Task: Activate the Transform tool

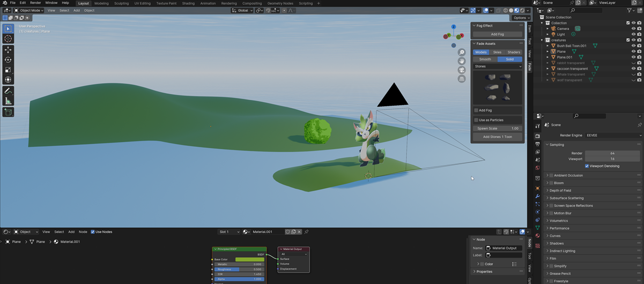Action: pyautogui.click(x=8, y=80)
